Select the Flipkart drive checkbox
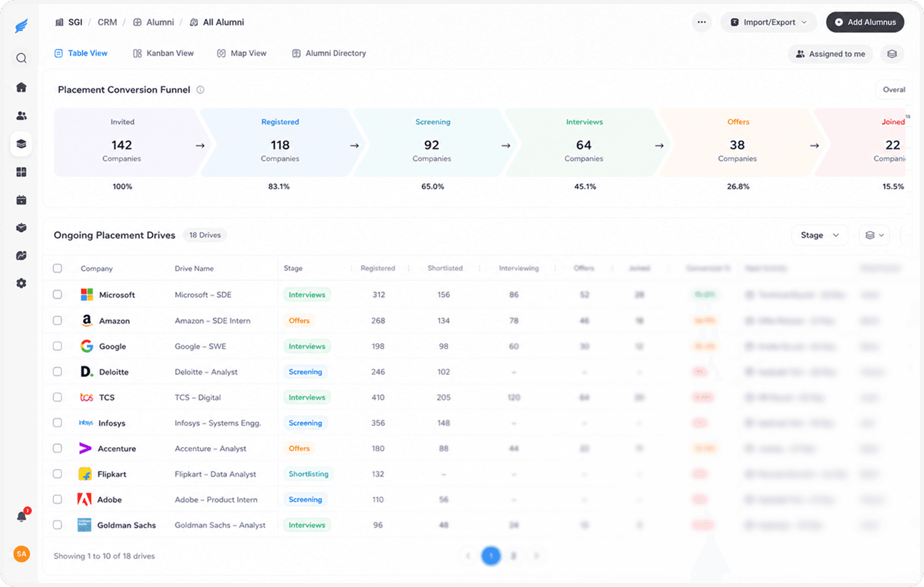924x587 pixels. (x=57, y=474)
